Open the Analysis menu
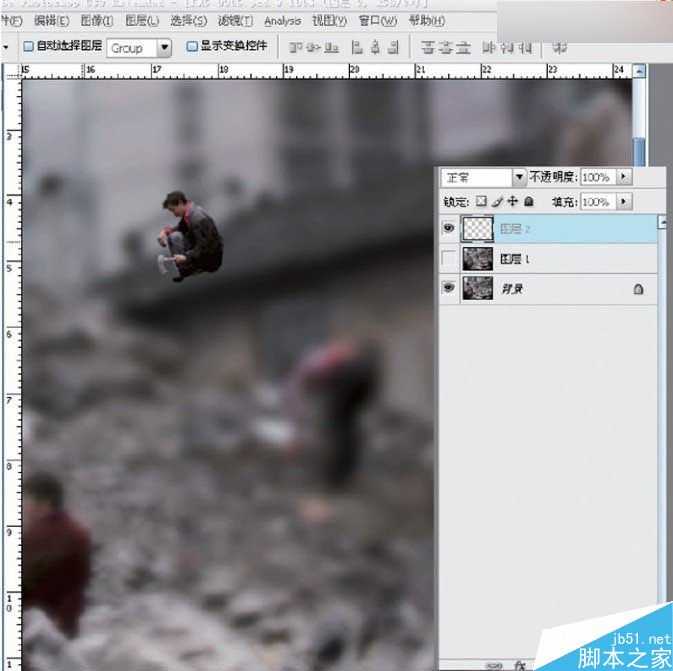The image size is (673, 671). point(282,21)
